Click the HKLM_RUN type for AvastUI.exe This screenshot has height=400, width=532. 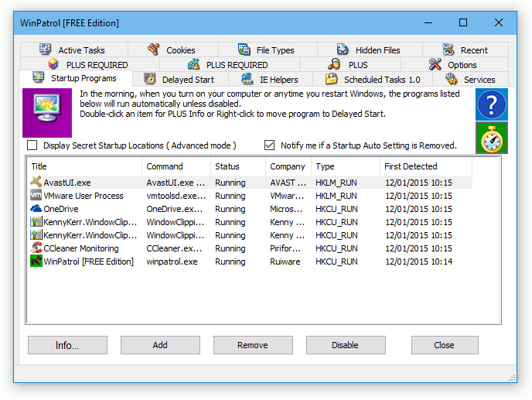tap(336, 183)
